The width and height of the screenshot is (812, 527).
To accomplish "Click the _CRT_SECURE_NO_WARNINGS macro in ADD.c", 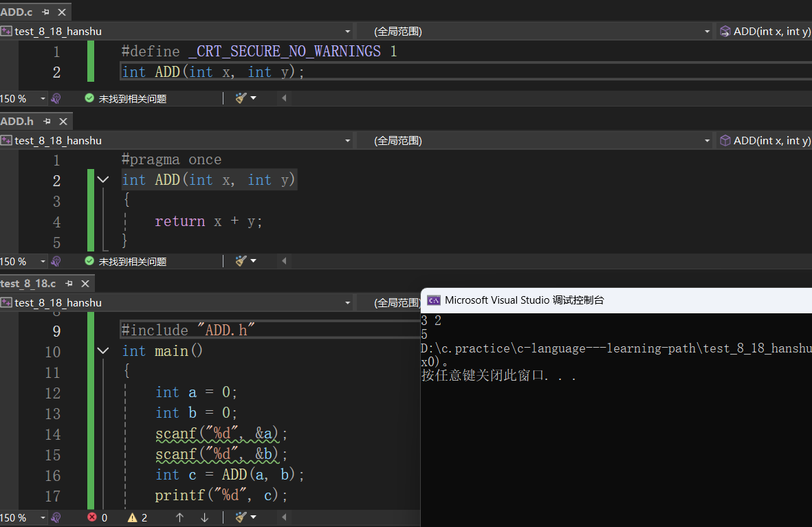I will pos(285,52).
